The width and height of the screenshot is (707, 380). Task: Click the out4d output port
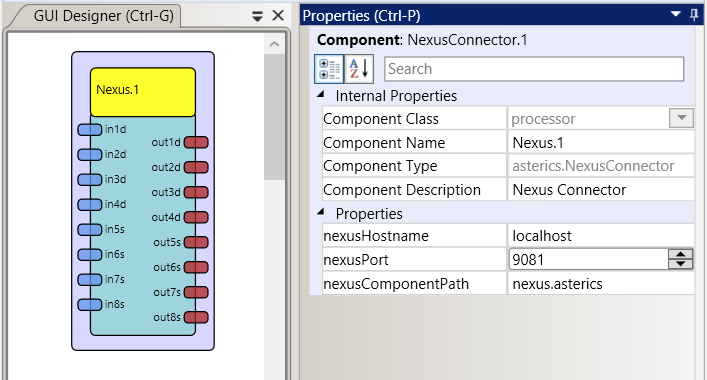coord(196,217)
